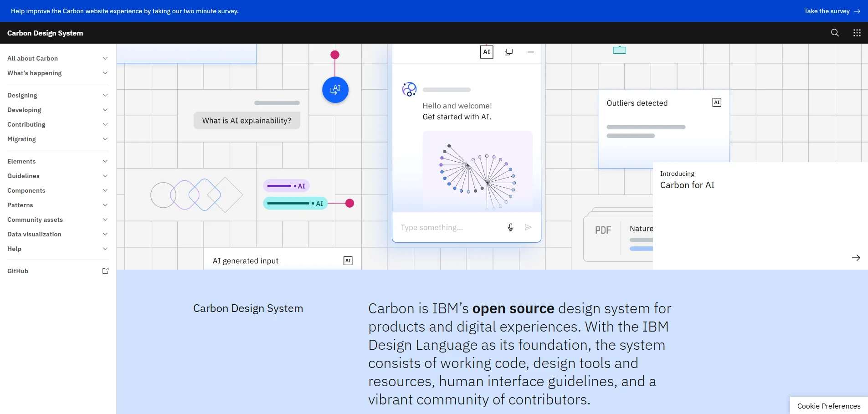Image resolution: width=868 pixels, height=414 pixels.
Task: Click the open source bold text
Action: coord(513,308)
